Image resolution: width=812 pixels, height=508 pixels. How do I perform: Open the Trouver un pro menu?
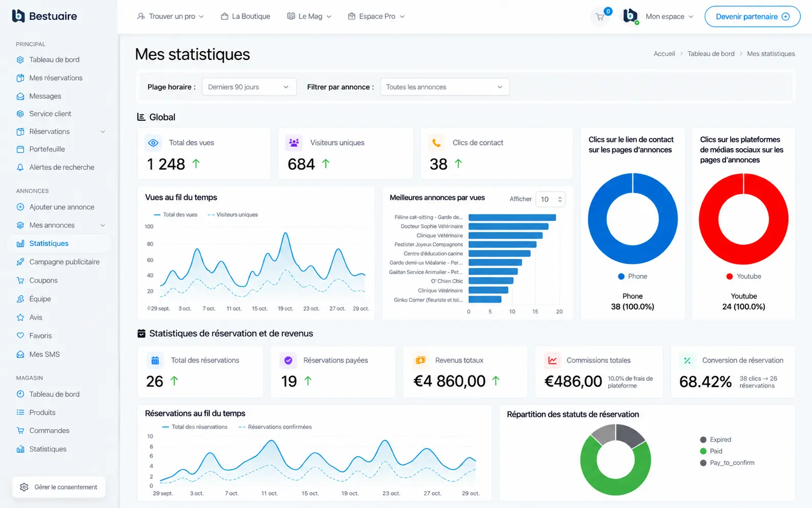point(170,16)
